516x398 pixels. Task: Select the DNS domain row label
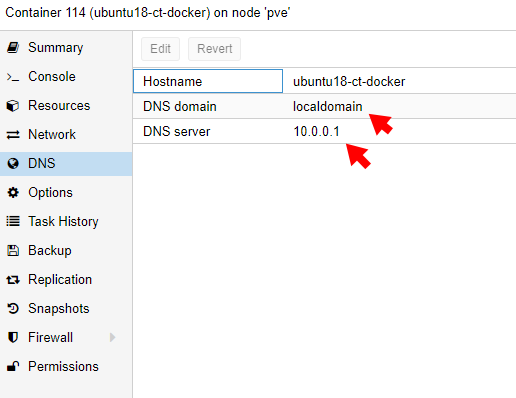click(180, 107)
